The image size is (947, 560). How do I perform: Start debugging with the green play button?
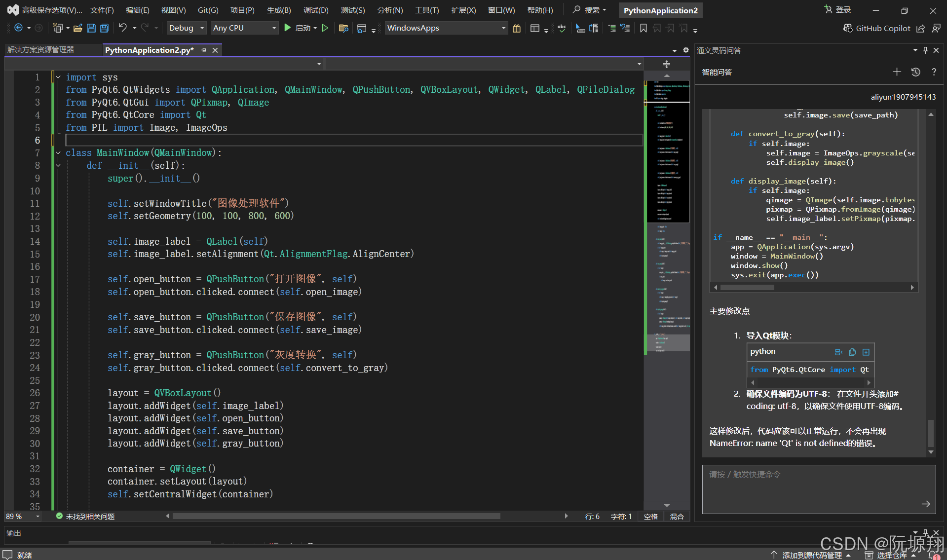[288, 28]
